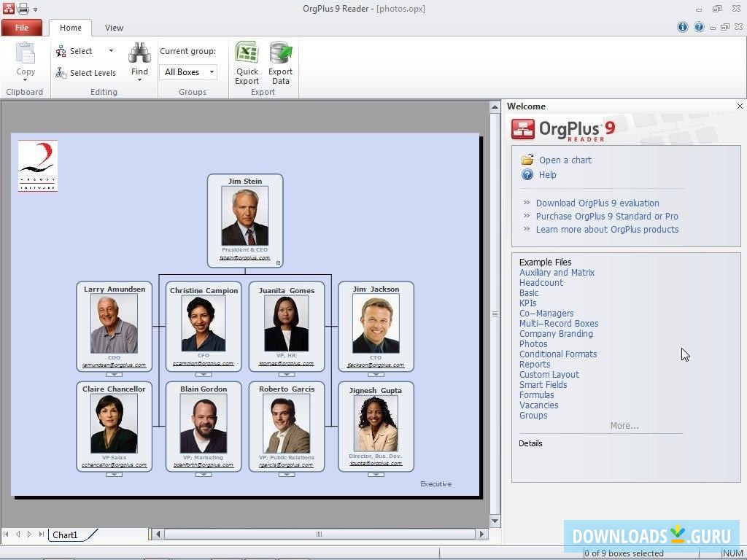Screen dimensions: 747x560
Task: Go to next chart page arrow
Action: click(x=29, y=534)
